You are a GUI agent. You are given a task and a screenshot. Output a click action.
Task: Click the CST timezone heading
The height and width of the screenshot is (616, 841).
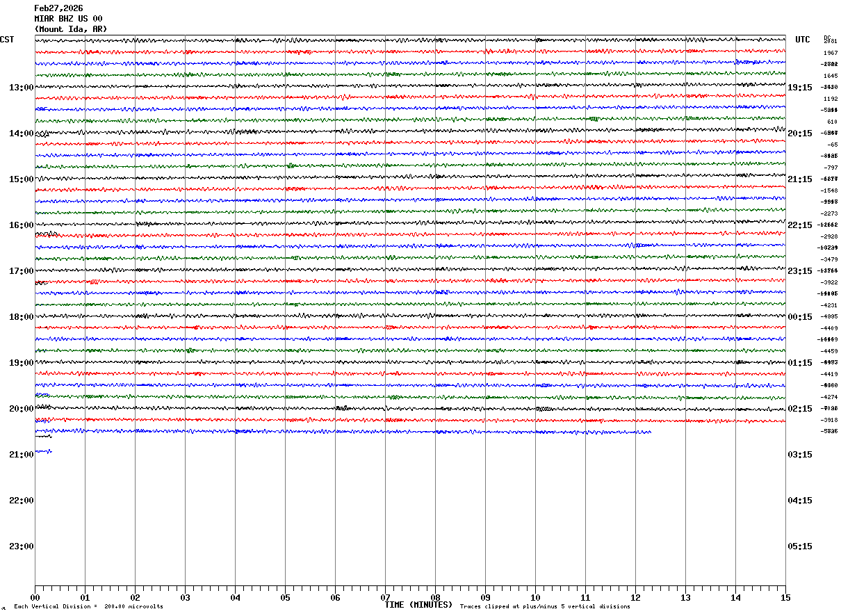[x=7, y=40]
